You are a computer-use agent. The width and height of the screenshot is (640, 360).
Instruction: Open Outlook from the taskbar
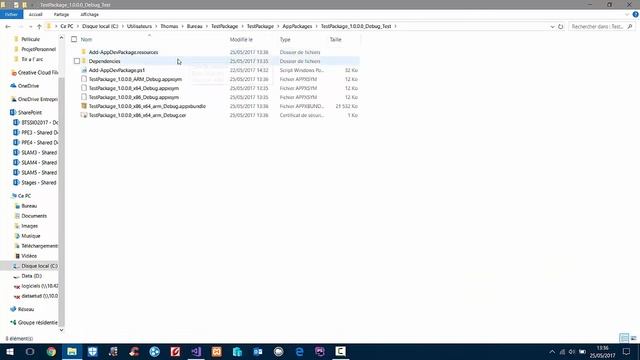pyautogui.click(x=258, y=351)
